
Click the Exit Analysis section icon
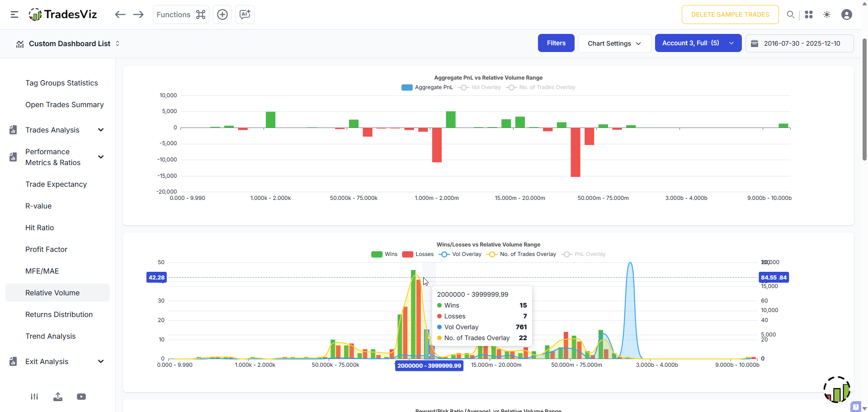[13, 361]
